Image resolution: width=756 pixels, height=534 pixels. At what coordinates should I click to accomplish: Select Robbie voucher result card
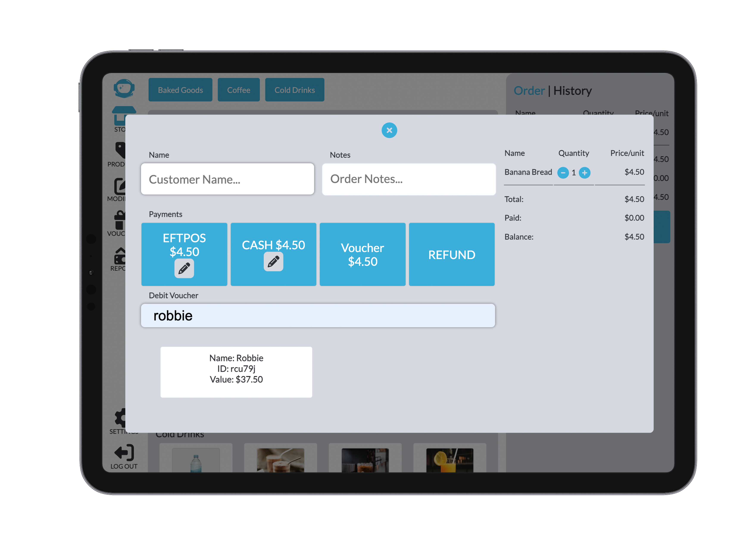[x=236, y=372]
